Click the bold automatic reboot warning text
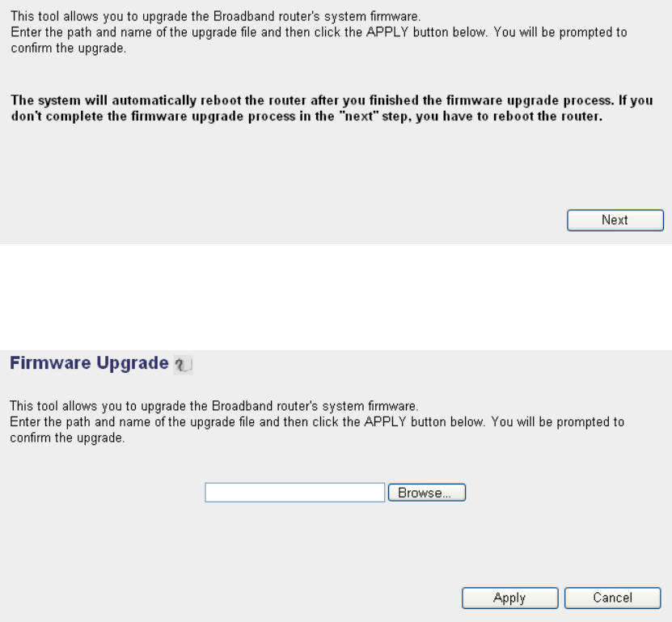Viewport: 672px width, 622px height. pyautogui.click(x=332, y=108)
